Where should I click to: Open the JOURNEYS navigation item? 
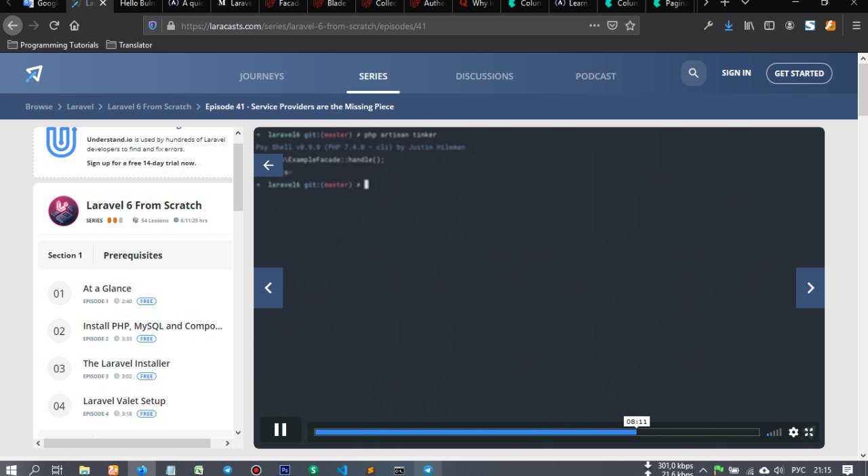point(262,76)
